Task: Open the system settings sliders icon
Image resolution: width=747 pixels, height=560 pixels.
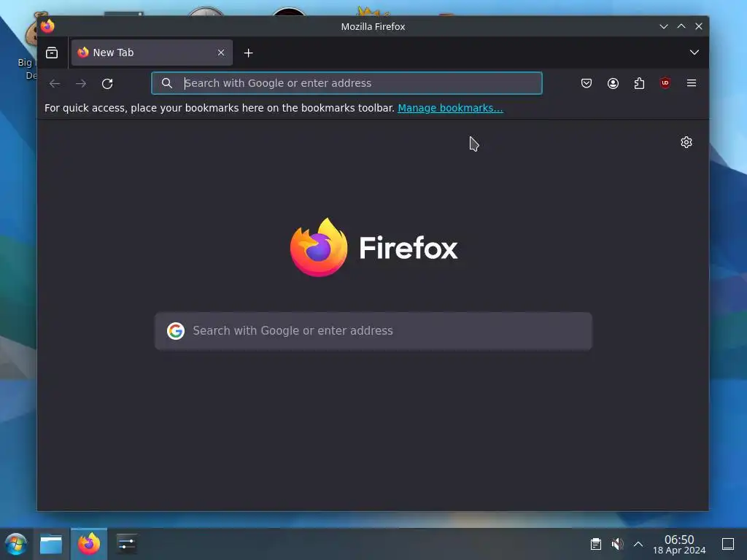Action: [126, 544]
